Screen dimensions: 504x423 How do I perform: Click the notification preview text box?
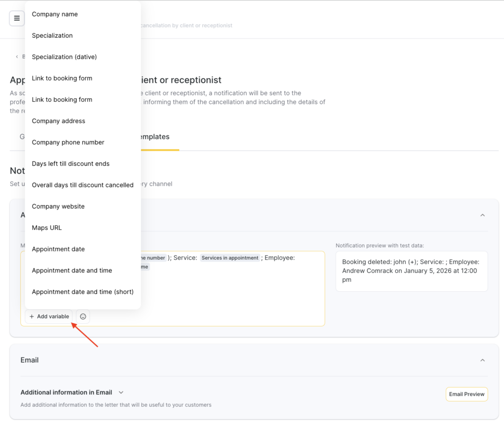411,271
